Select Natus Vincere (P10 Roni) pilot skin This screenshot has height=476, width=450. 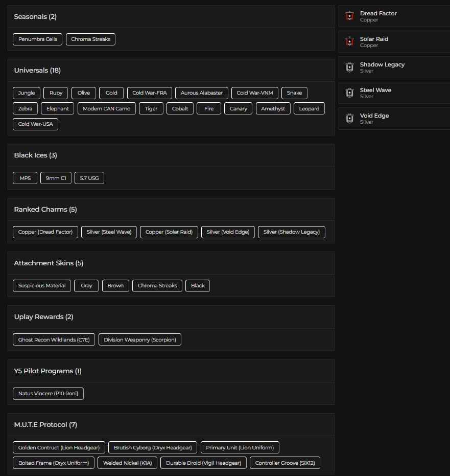click(48, 393)
